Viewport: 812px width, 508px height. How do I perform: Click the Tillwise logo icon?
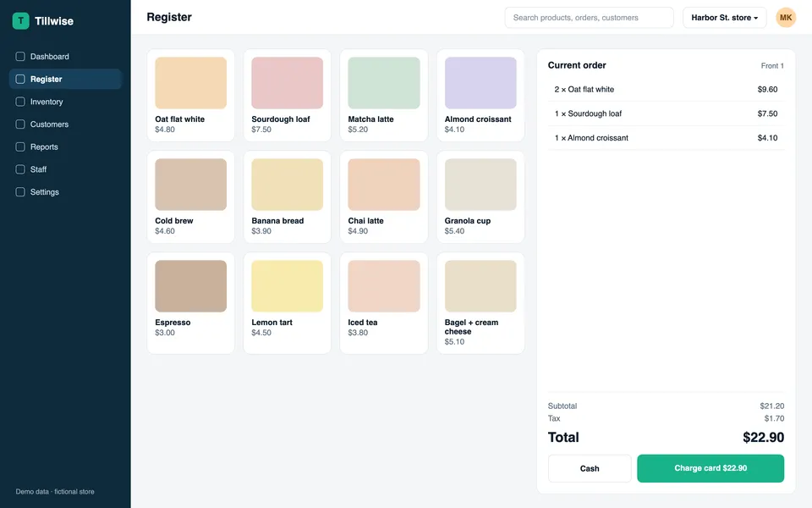pos(20,20)
